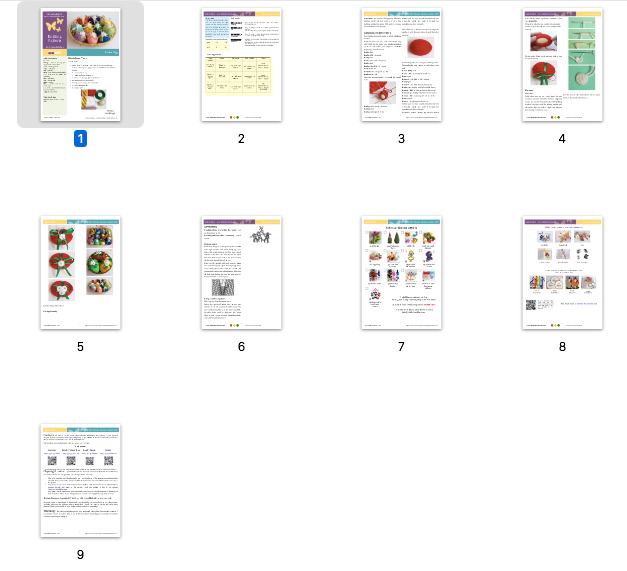Click the page number 7 label

point(401,346)
